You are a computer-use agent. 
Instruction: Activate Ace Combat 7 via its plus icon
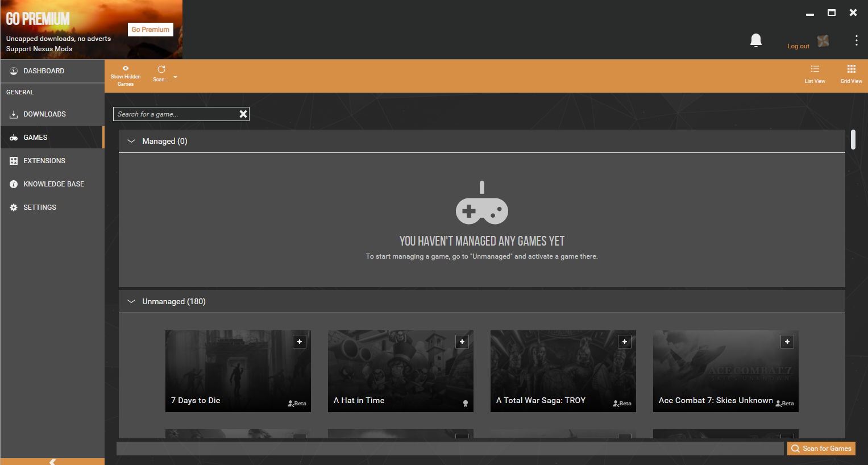pos(787,342)
